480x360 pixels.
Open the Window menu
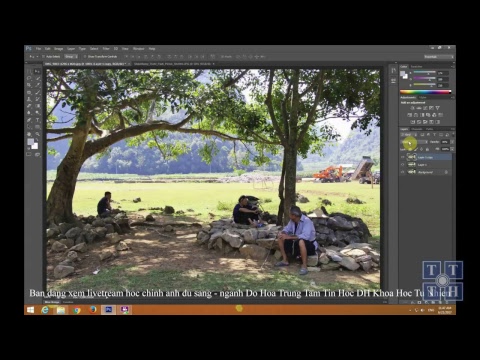138,49
